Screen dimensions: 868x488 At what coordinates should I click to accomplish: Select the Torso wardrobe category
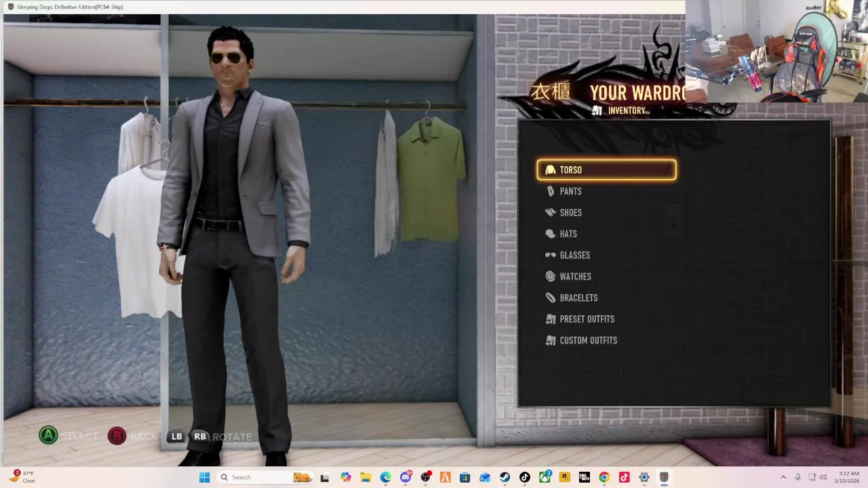606,170
